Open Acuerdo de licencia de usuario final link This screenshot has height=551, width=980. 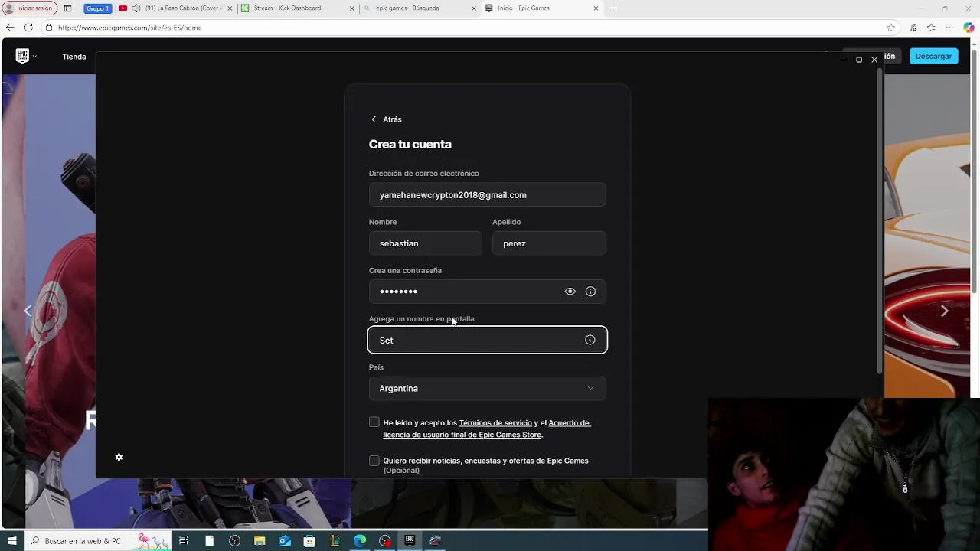coord(487,429)
